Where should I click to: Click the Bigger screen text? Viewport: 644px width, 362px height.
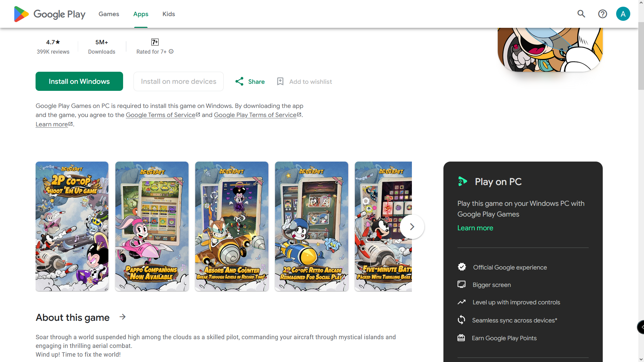(492, 285)
